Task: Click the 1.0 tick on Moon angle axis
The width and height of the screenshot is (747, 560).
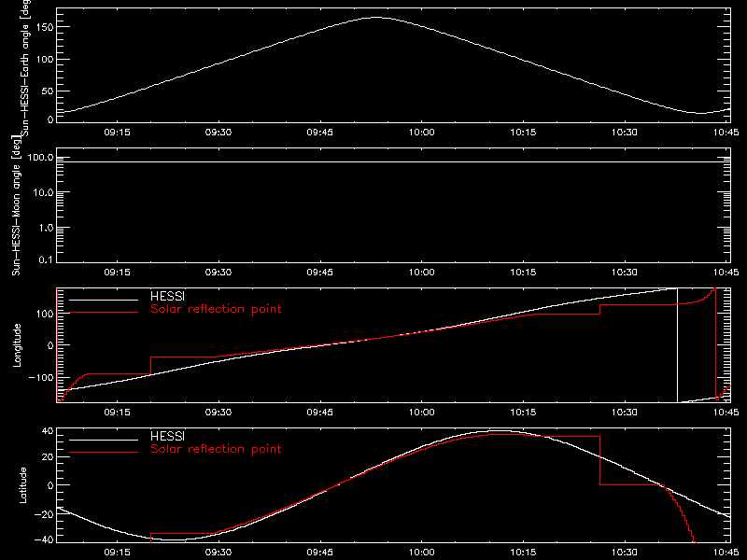Action: [x=46, y=228]
